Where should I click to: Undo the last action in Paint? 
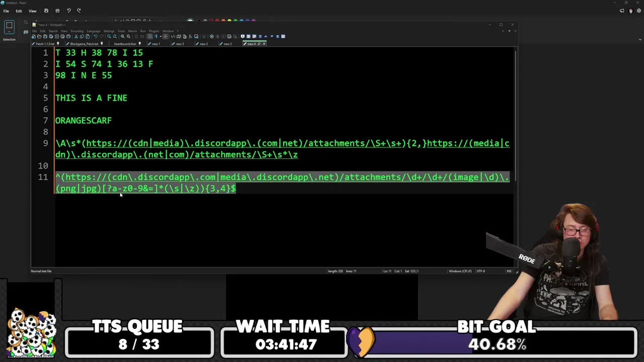click(x=69, y=11)
